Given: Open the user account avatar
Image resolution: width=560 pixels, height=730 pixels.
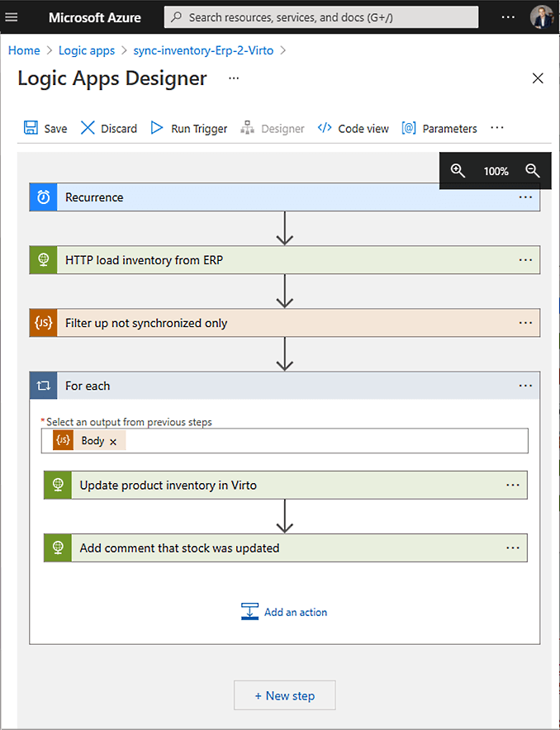Looking at the screenshot, I should (541, 17).
